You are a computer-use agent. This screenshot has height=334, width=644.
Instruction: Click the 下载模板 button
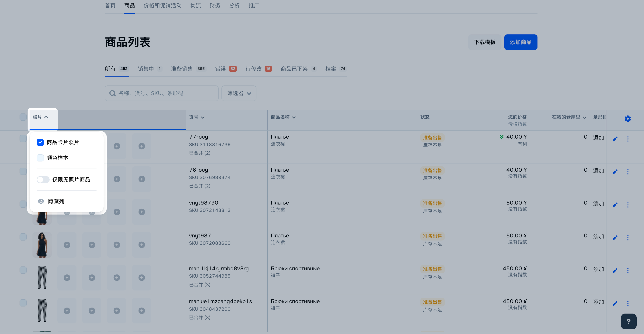[485, 42]
